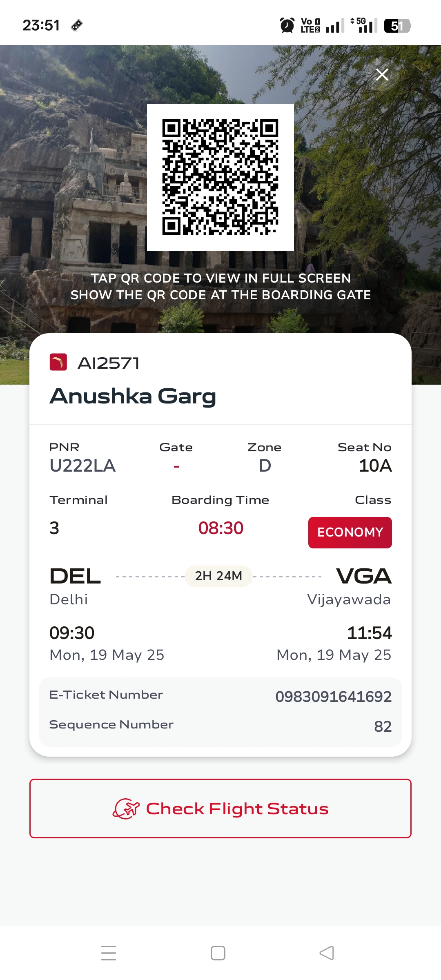
Task: Tap the 5G signal strength icon
Action: [x=364, y=25]
